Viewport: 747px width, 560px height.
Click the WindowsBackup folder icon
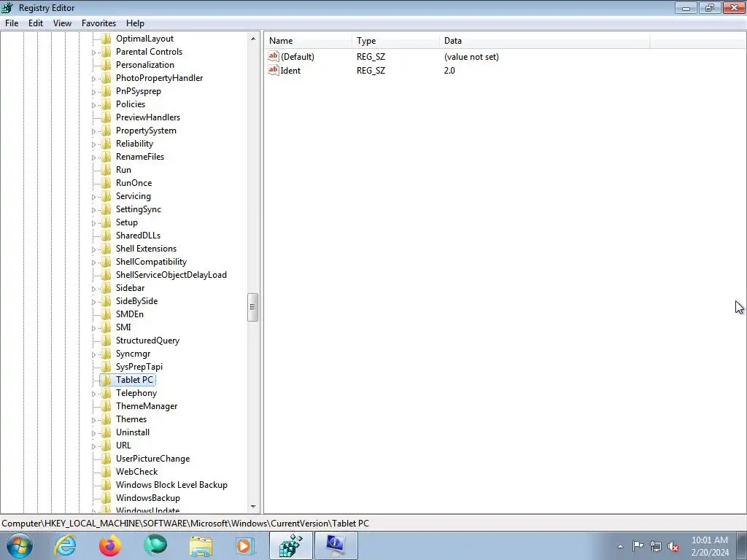click(107, 498)
